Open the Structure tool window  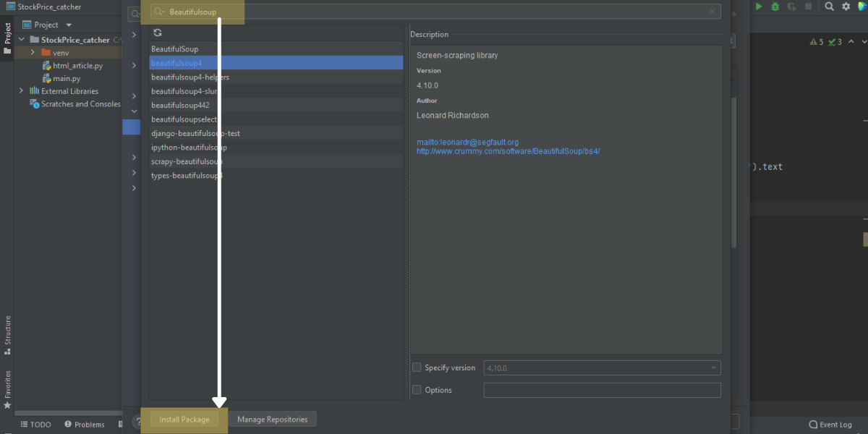pyautogui.click(x=7, y=332)
